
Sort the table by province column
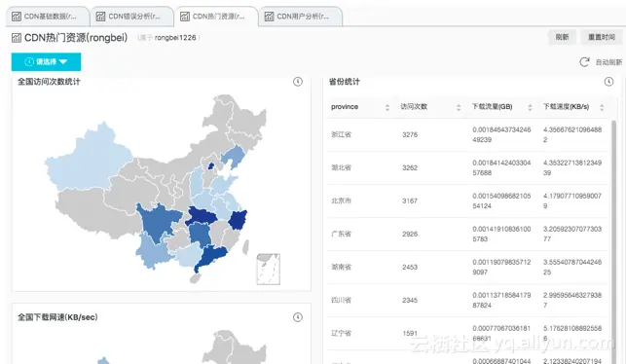[x=387, y=107]
